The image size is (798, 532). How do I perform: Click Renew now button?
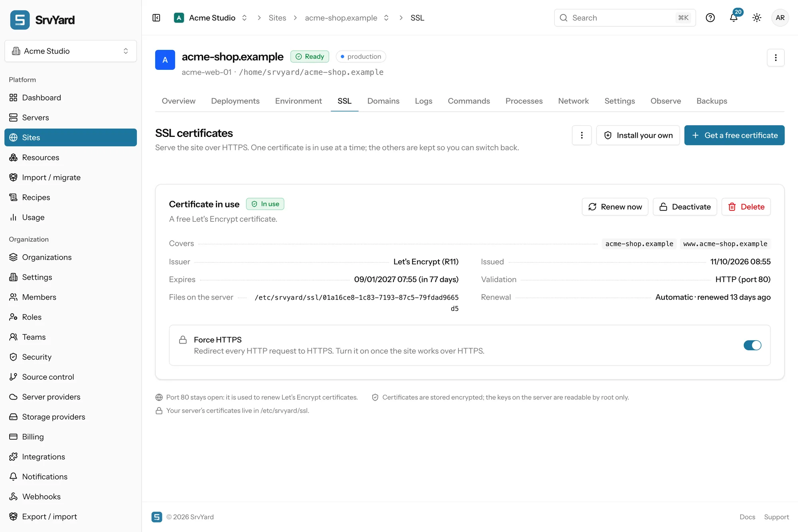click(x=615, y=207)
